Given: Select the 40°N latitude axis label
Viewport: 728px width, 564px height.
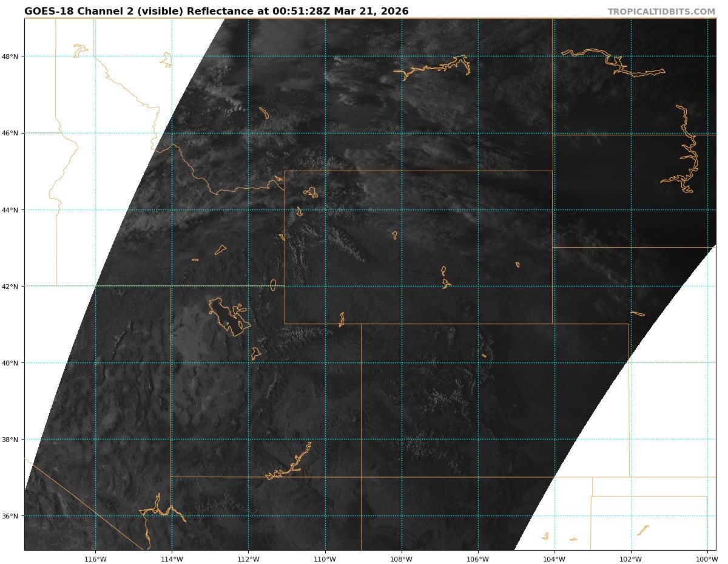Looking at the screenshot, I should 12,363.
